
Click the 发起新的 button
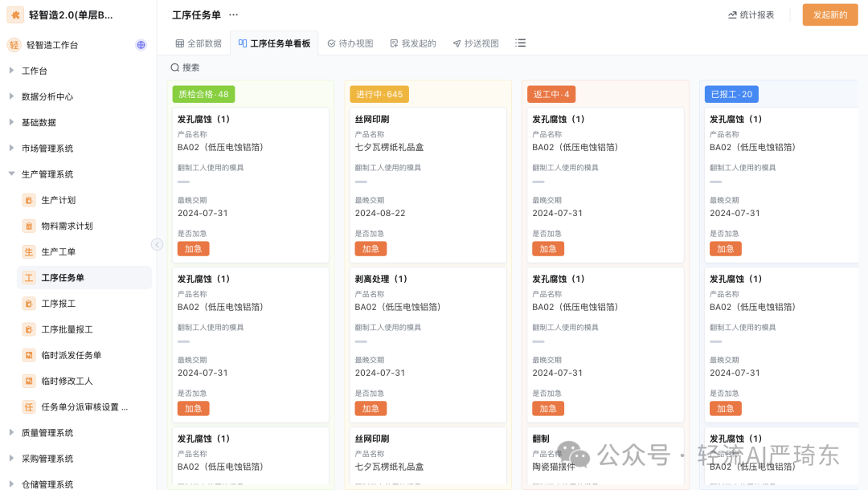click(829, 14)
